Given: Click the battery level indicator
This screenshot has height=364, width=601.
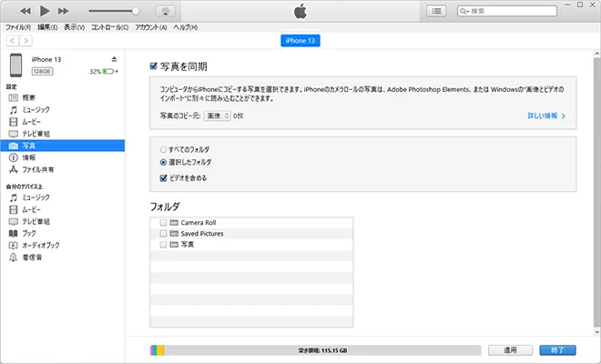Looking at the screenshot, I should [108, 71].
